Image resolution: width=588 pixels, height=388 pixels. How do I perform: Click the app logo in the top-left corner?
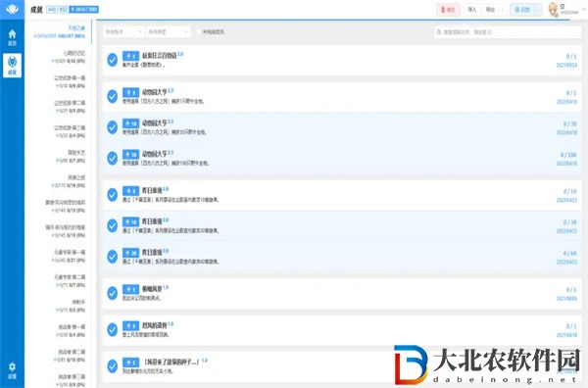pyautogui.click(x=12, y=9)
